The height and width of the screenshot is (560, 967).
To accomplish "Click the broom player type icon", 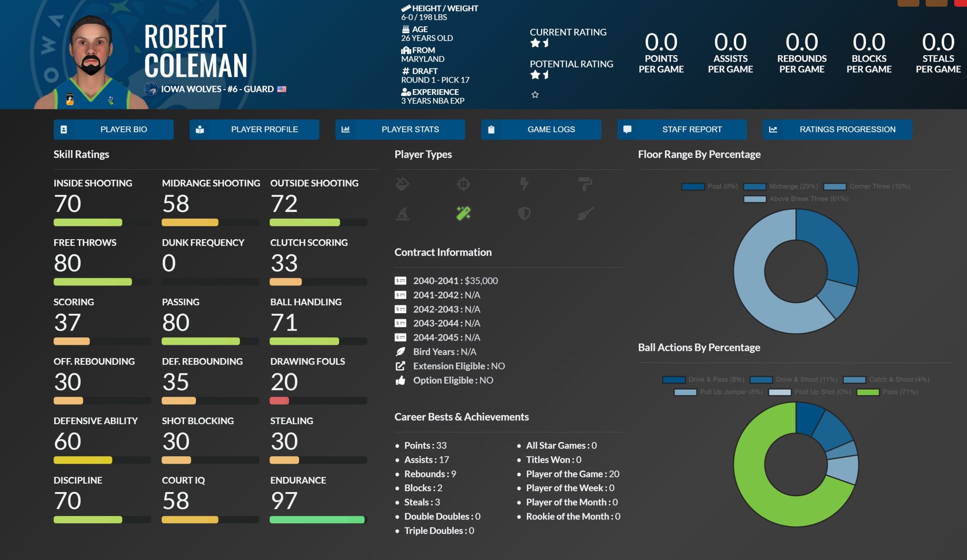I will click(585, 213).
